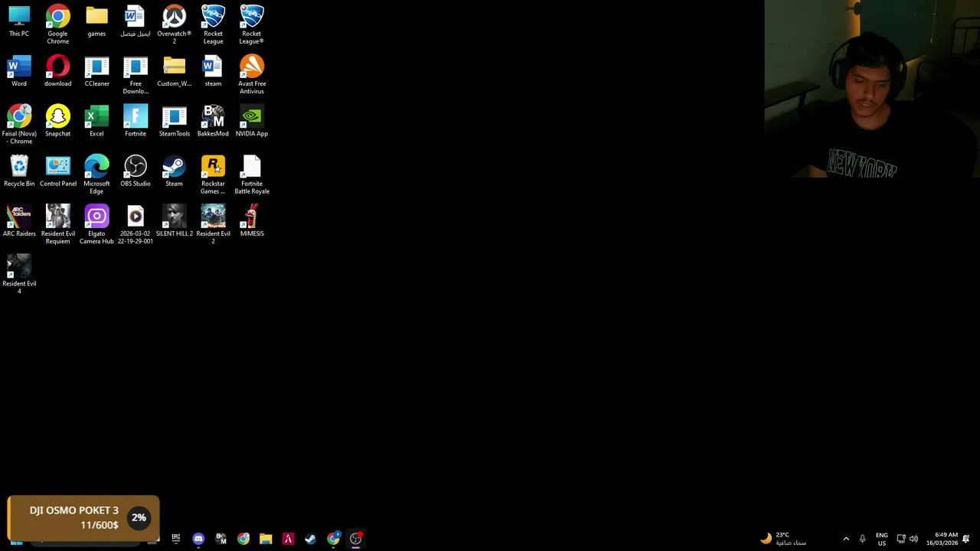The image size is (980, 551).
Task: Select the Recycle Bin icon
Action: [19, 171]
